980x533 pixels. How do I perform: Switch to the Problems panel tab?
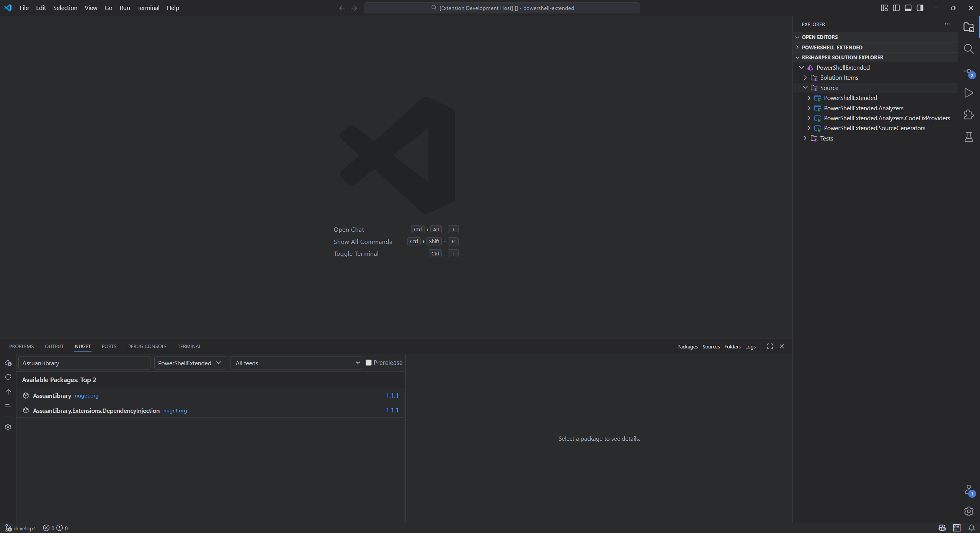coord(21,347)
